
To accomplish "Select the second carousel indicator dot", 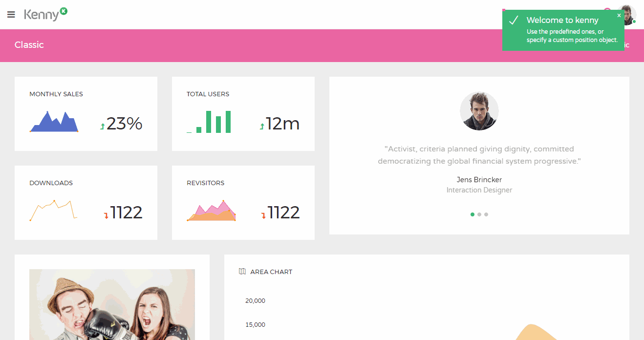I will point(479,214).
